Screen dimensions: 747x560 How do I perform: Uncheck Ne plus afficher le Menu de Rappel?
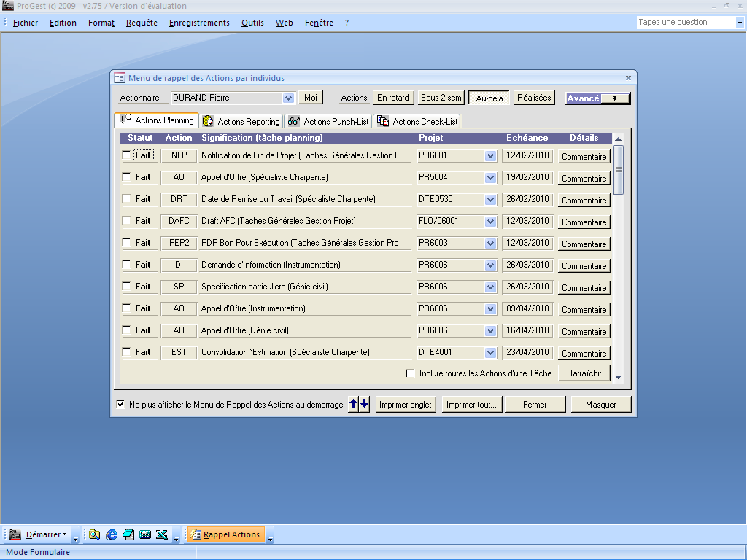click(x=120, y=404)
